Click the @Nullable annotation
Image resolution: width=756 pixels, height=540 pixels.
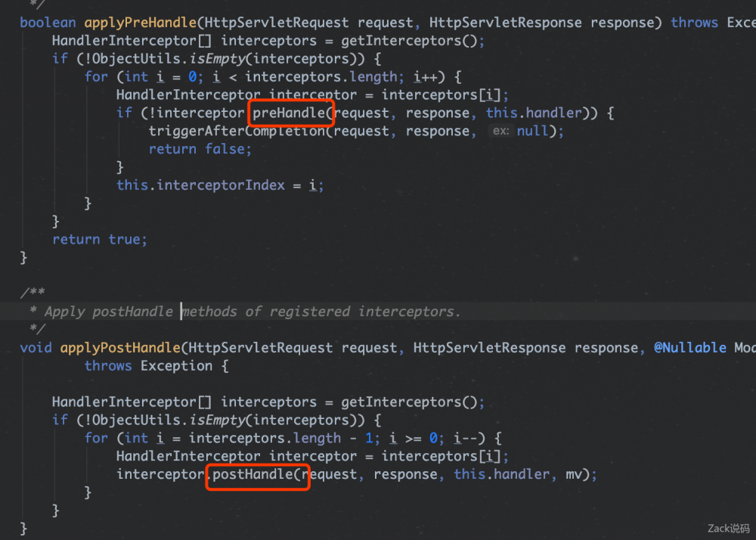(x=690, y=347)
